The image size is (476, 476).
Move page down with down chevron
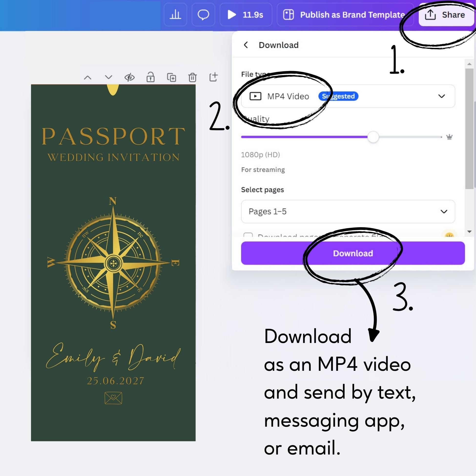click(108, 77)
